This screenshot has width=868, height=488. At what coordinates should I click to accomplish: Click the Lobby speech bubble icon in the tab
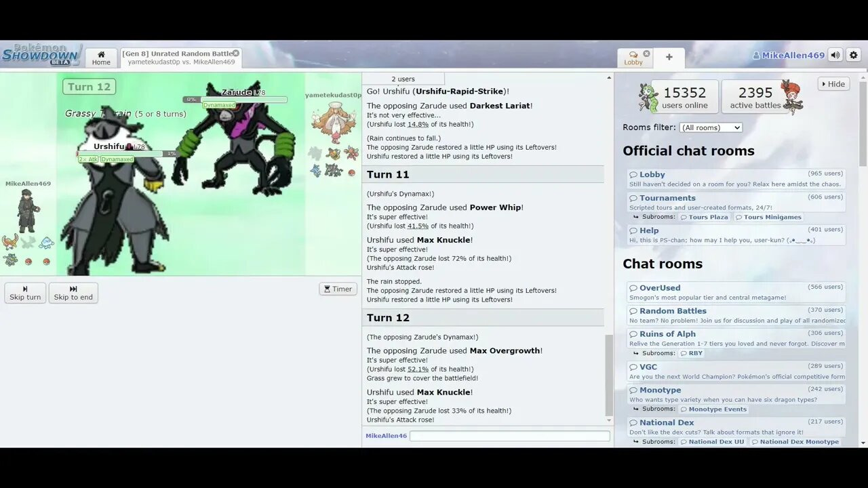coord(633,54)
